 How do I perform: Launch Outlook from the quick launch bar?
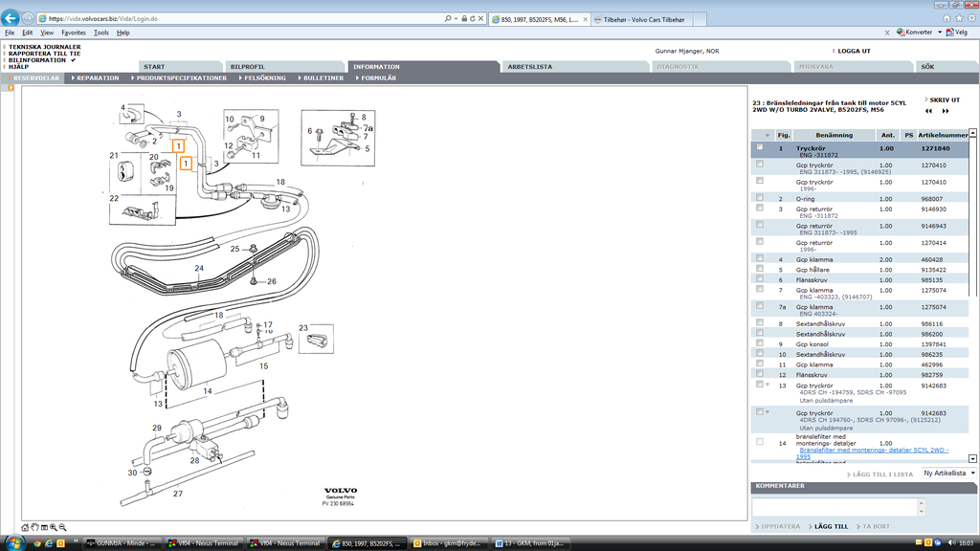pyautogui.click(x=60, y=543)
